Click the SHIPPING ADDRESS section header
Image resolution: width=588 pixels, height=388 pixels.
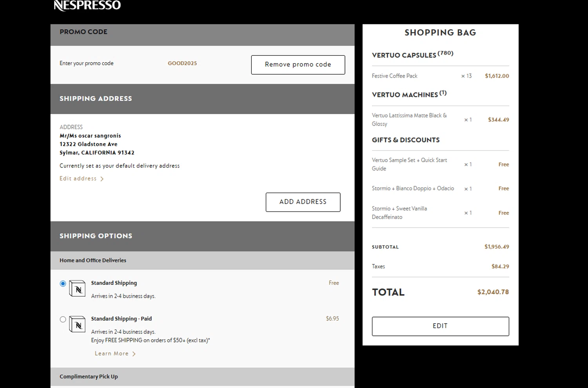point(202,99)
